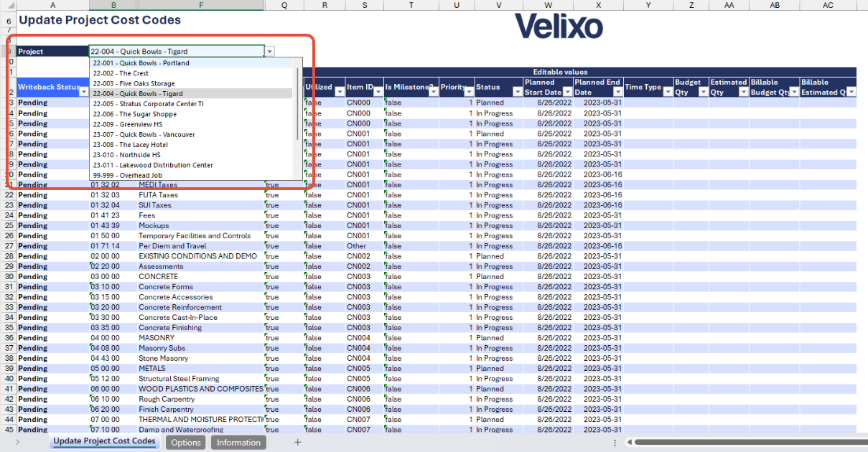868x452 pixels.
Task: Switch to the Options sheet tab
Action: click(186, 443)
